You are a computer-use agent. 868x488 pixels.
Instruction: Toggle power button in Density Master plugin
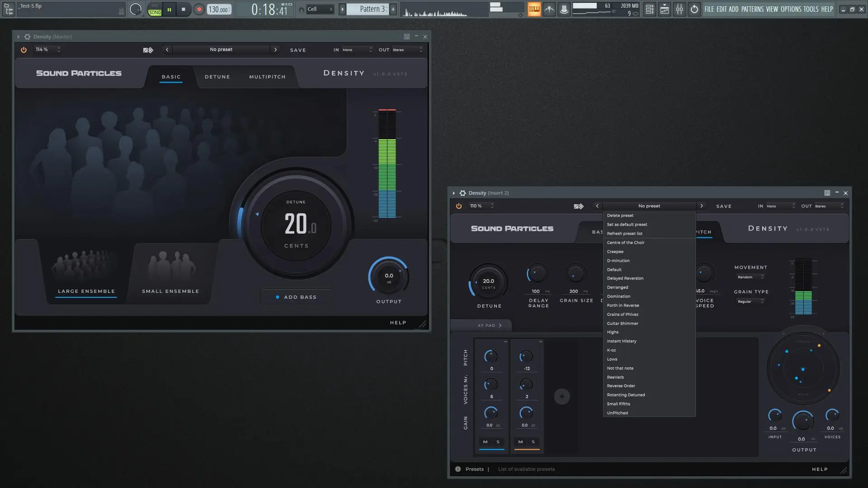coord(24,50)
